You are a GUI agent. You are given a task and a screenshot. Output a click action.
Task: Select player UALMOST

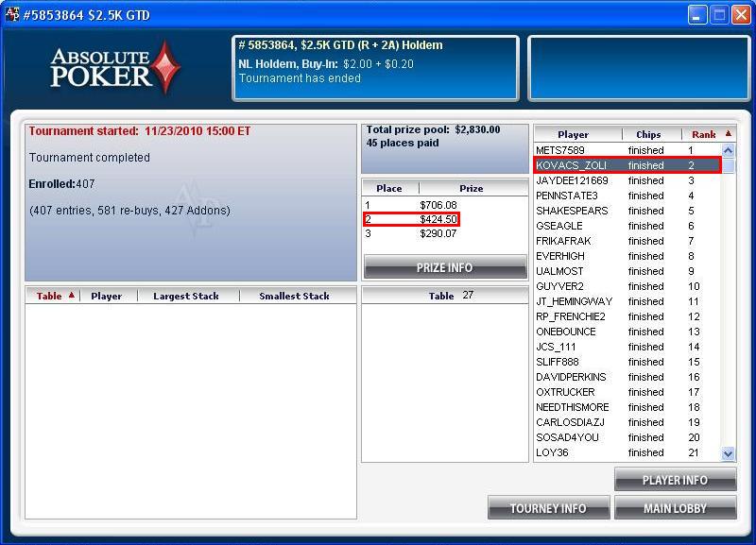pyautogui.click(x=627, y=271)
